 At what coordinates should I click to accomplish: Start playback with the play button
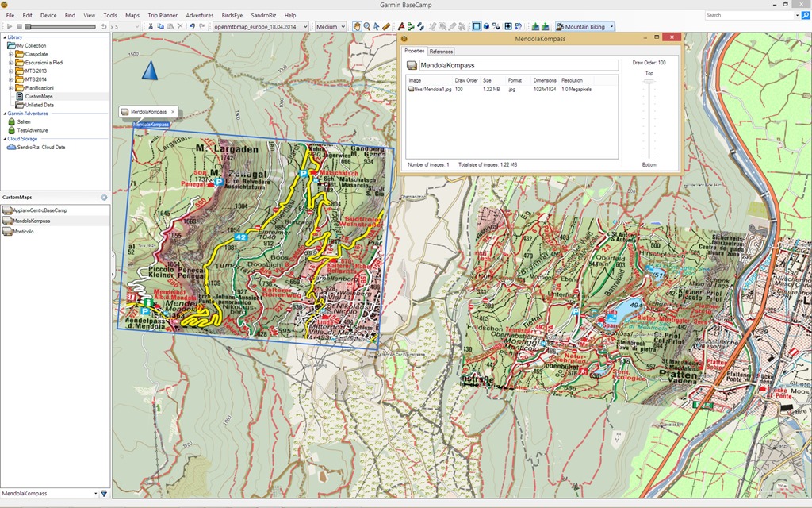(10, 26)
